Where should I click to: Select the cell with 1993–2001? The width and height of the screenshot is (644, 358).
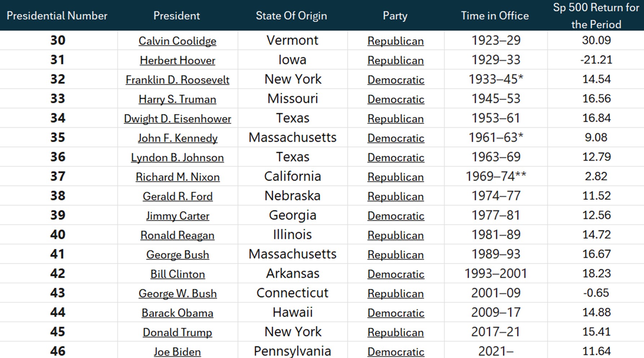496,273
